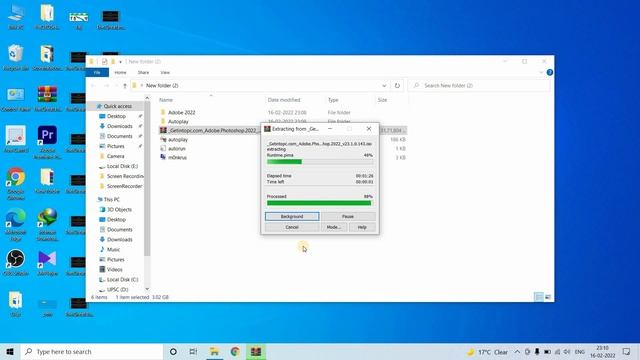Open Cortana circle icon on taskbar
The image size is (640, 360).
(x=173, y=351)
